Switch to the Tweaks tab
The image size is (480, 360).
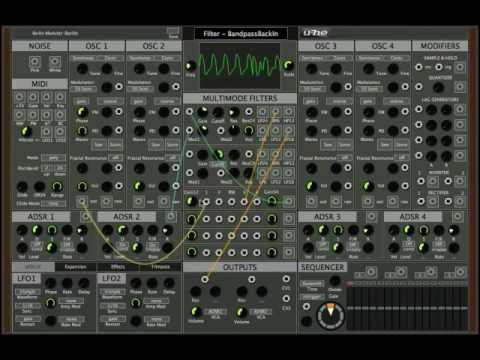160,267
